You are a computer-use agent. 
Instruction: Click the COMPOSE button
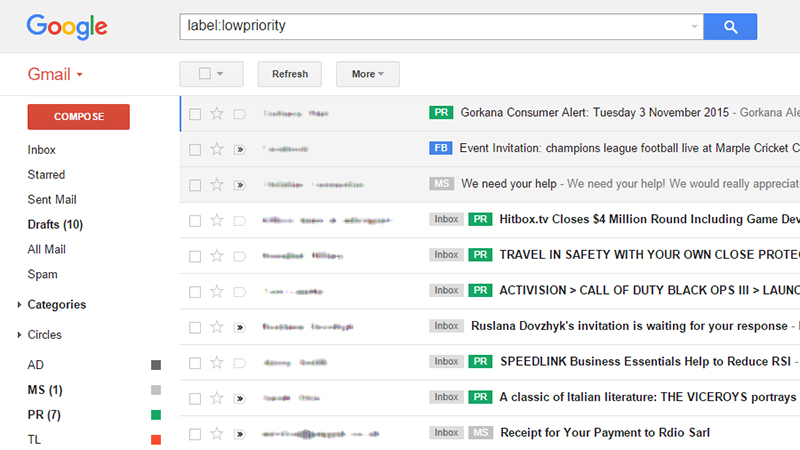pos(79,117)
